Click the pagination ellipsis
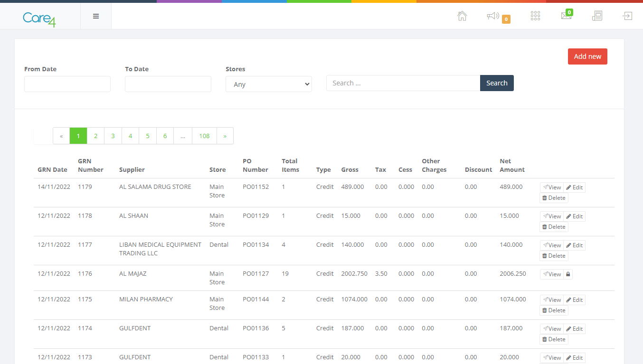This screenshot has height=364, width=643. [183, 136]
